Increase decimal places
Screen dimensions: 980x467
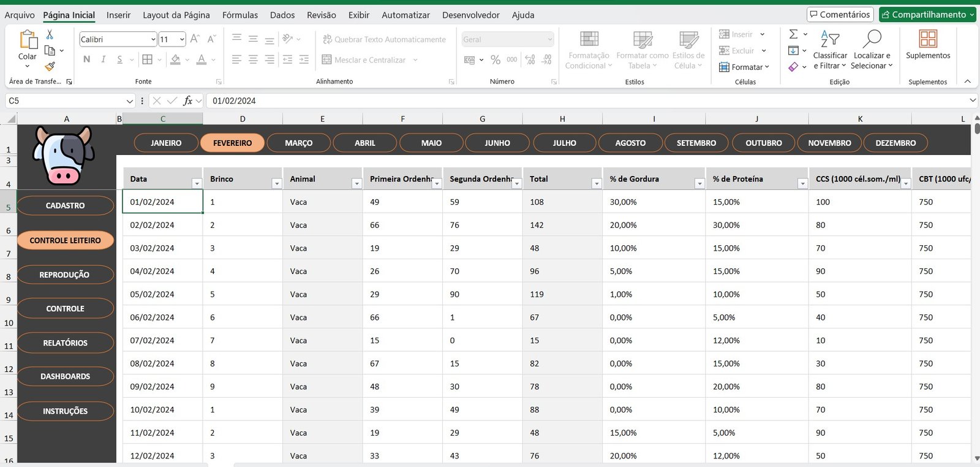[530, 59]
